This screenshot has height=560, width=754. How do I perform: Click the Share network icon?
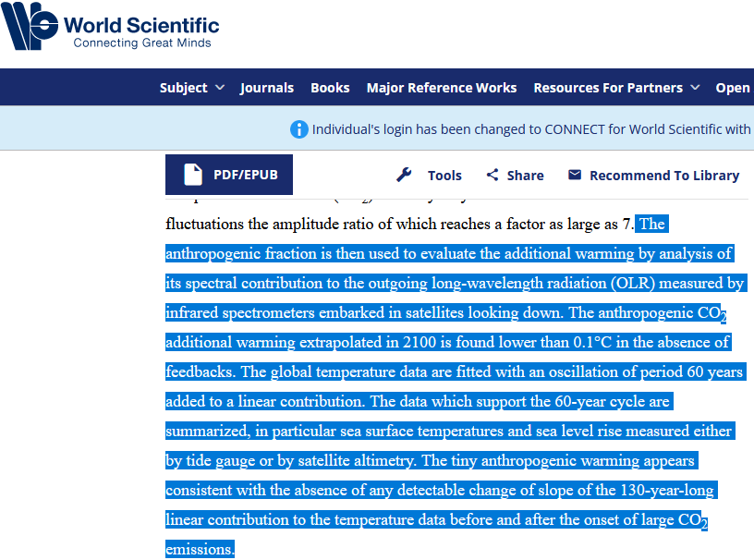[x=492, y=175]
